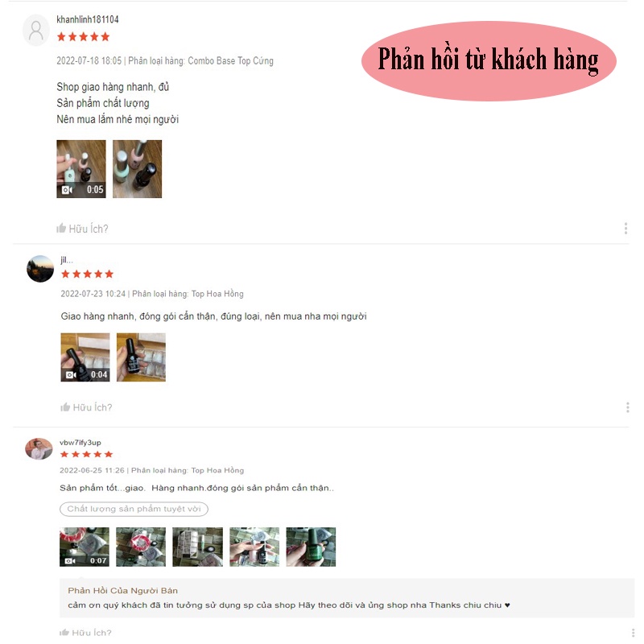Play the 0:07 review video
The width and height of the screenshot is (644, 644).
tap(85, 547)
